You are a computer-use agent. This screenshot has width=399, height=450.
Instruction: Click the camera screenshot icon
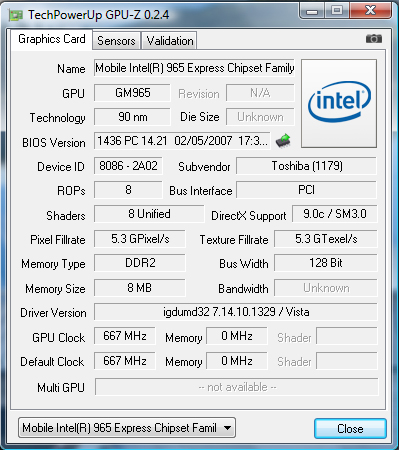point(374,39)
